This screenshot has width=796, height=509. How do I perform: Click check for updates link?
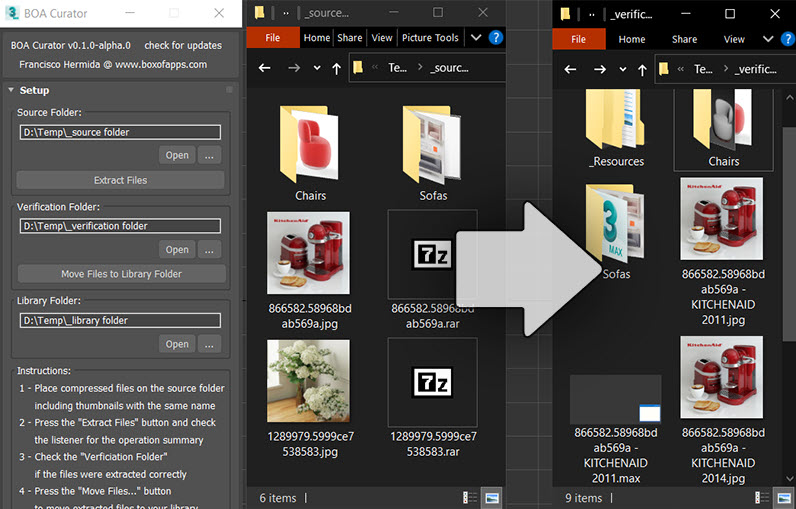point(183,45)
